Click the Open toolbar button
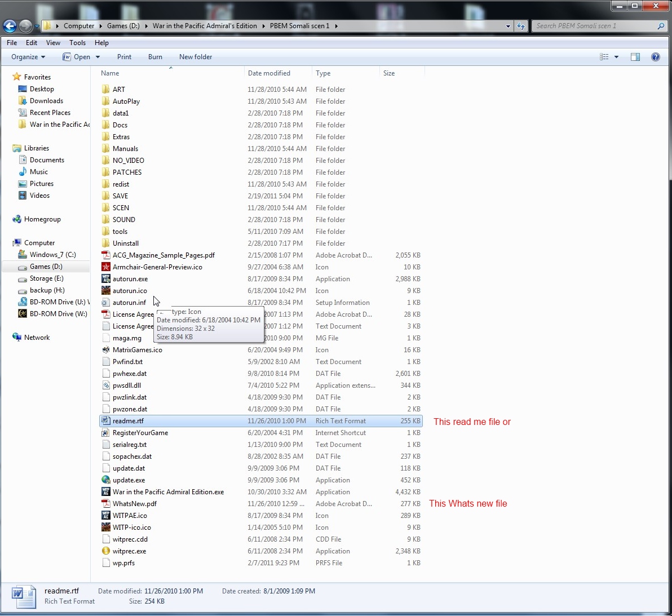Screen dimensions: 672x616 [76, 57]
